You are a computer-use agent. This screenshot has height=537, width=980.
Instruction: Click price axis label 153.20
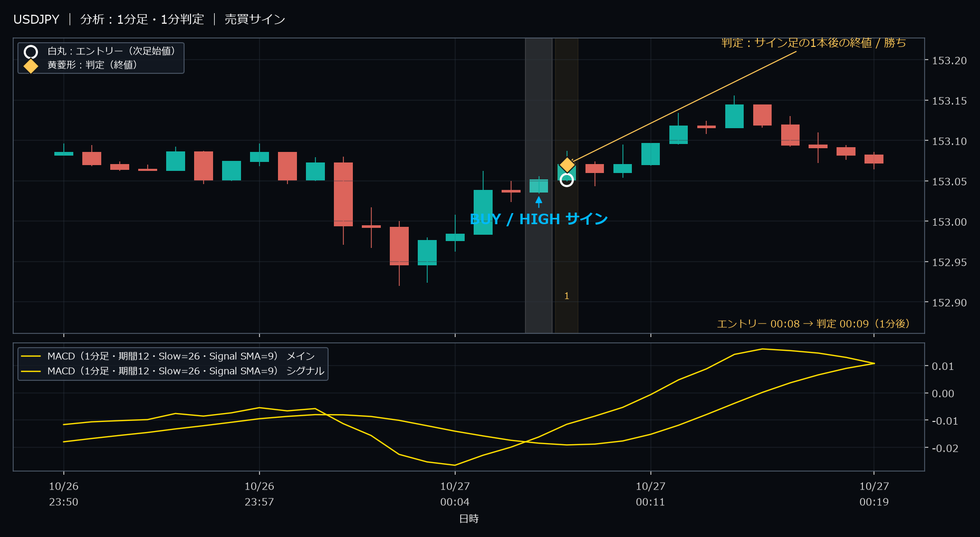949,61
